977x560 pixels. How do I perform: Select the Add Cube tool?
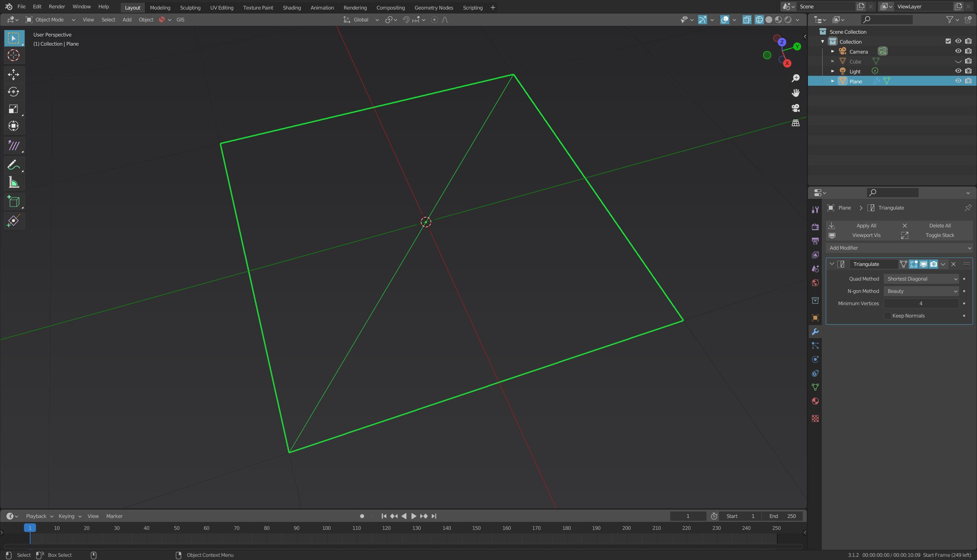tap(13, 202)
